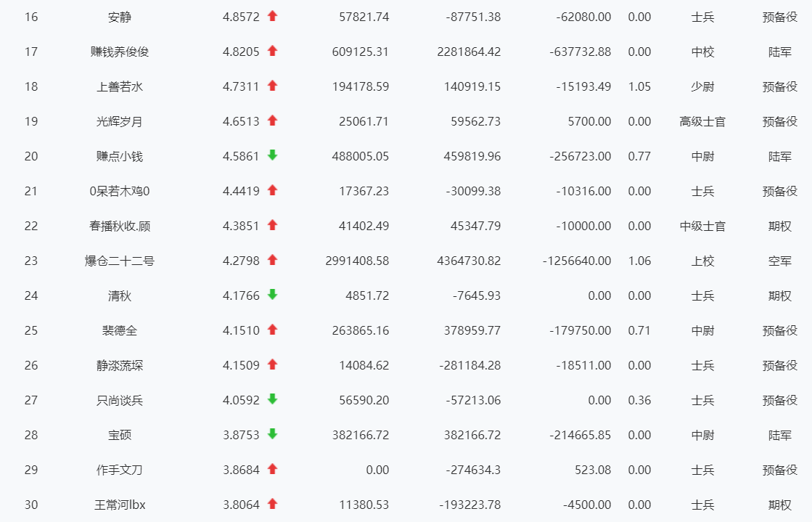Click red up arrow for 裴德全
This screenshot has height=522, width=812.
(273, 330)
